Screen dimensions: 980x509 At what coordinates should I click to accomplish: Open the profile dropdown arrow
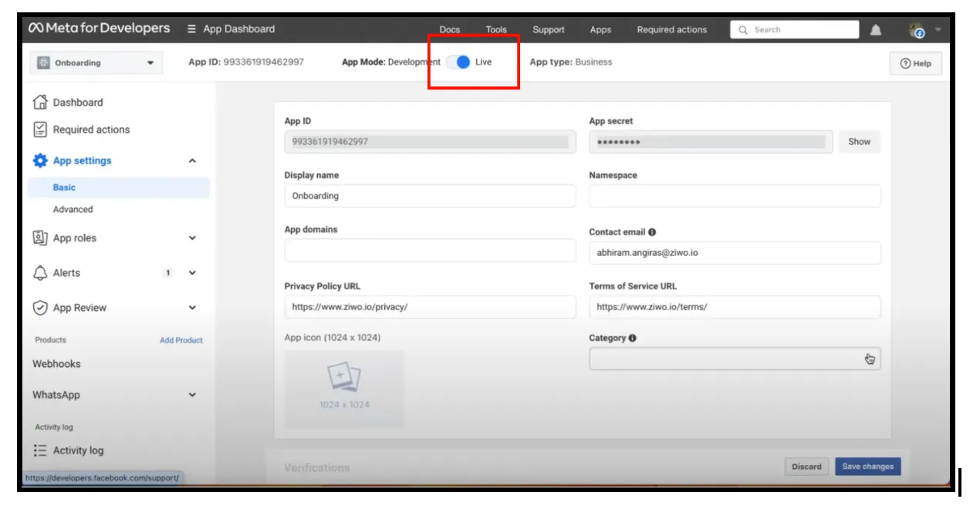pos(938,30)
